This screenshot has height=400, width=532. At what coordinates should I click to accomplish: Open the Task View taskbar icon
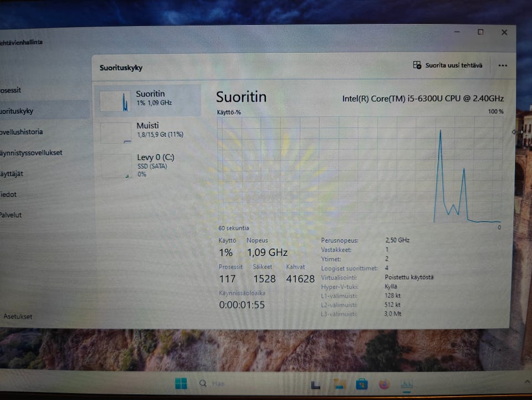(x=315, y=384)
